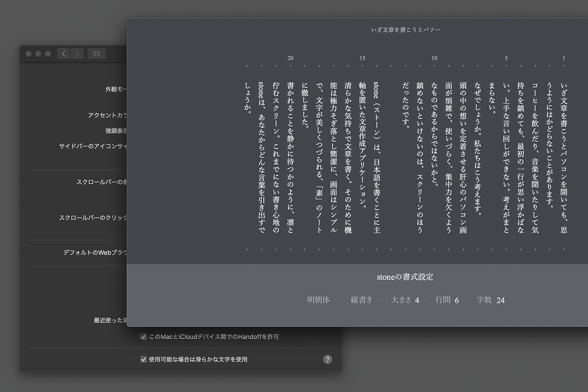Select line number 20 marker
The image size is (588, 392).
click(290, 58)
